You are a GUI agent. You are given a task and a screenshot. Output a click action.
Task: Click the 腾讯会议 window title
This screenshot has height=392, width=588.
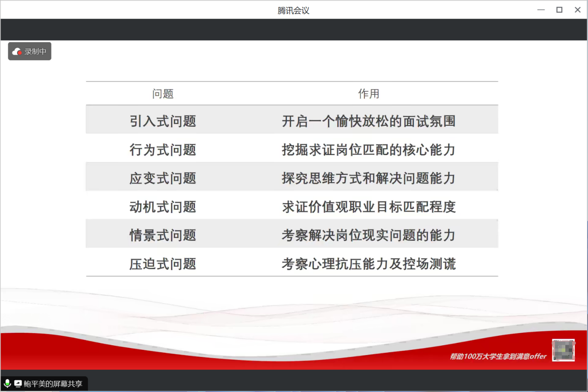[293, 10]
